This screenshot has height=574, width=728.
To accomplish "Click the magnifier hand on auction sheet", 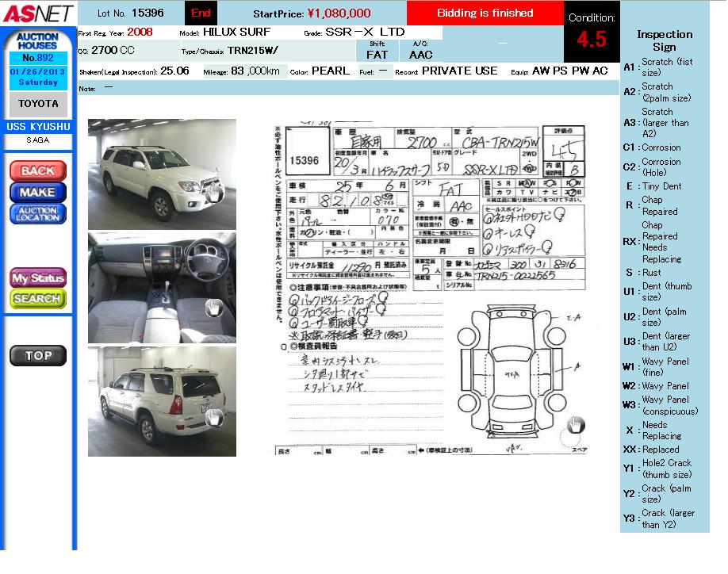I will [x=576, y=426].
